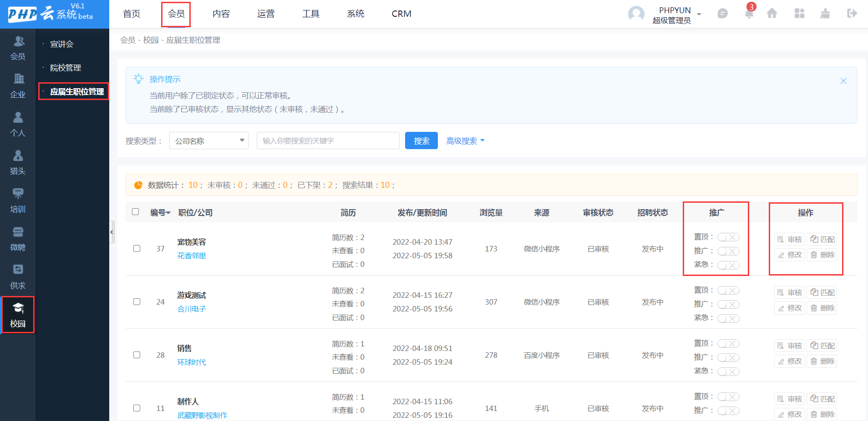The width and height of the screenshot is (868, 421).
Task: Open the 培训 sidebar section
Action: pyautogui.click(x=18, y=200)
